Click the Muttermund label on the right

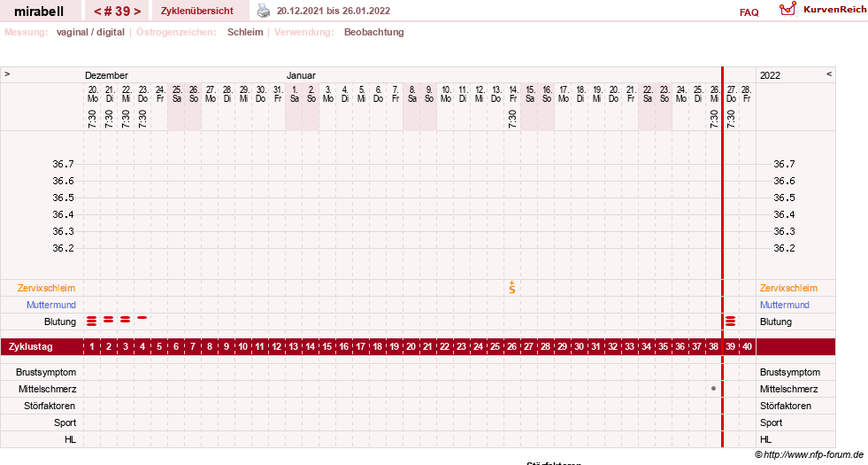point(785,305)
